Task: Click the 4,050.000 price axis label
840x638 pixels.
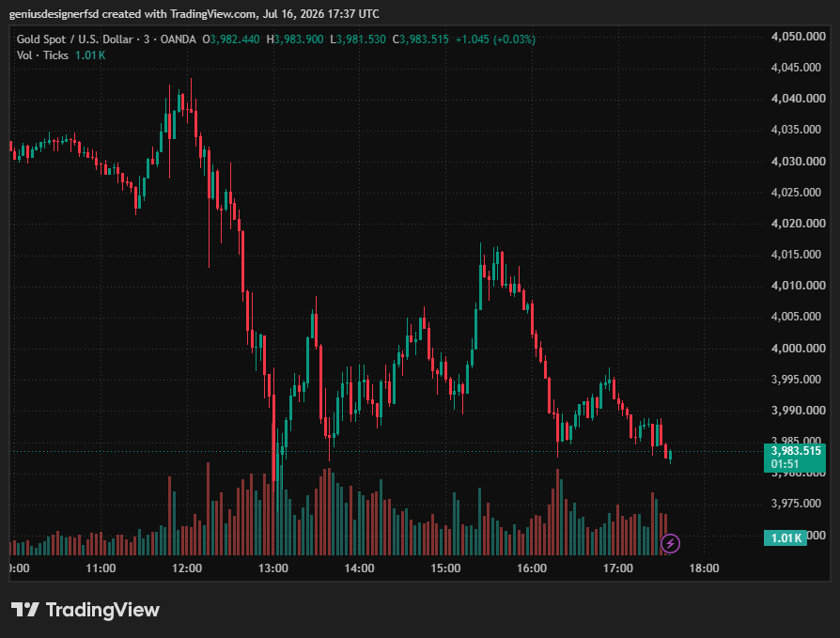Action: click(799, 37)
